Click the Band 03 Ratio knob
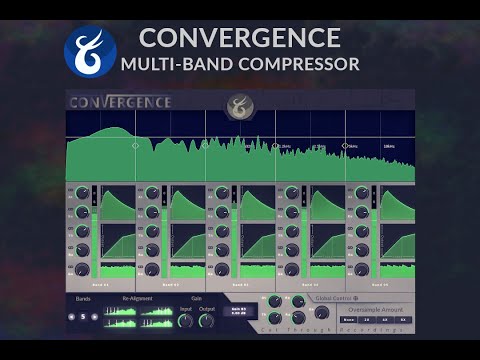480x360 pixels. (x=222, y=250)
